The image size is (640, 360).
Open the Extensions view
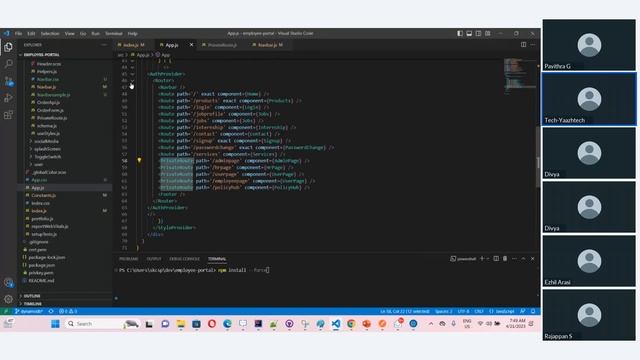8,115
